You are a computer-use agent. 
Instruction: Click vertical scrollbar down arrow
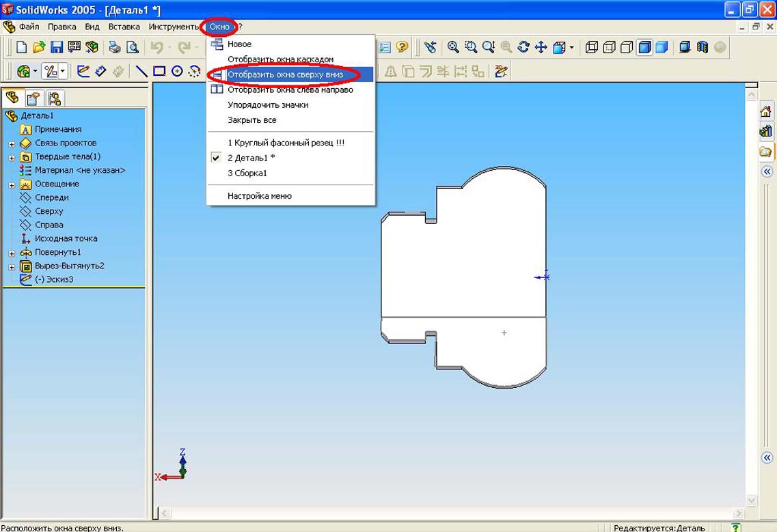(x=751, y=501)
